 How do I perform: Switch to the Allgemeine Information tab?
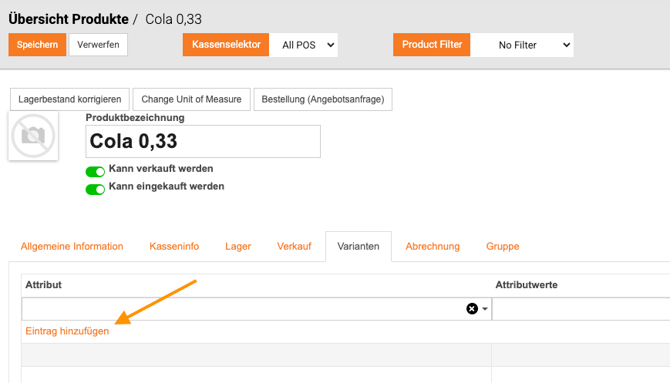click(72, 246)
